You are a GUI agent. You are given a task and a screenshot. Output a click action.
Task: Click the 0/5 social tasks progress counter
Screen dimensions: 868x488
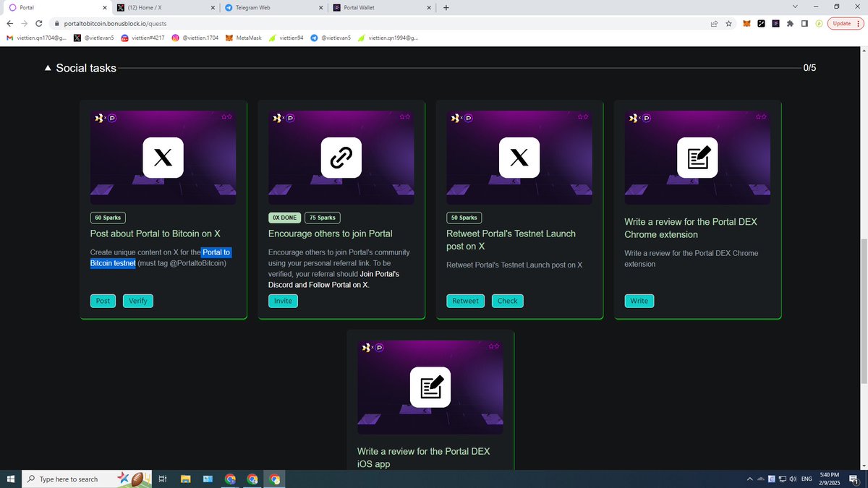click(809, 68)
